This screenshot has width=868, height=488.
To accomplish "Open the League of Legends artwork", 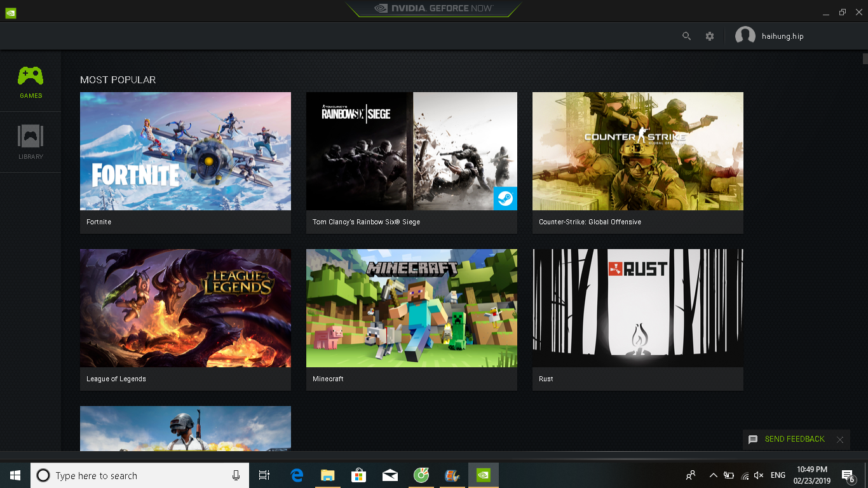I will pos(186,308).
